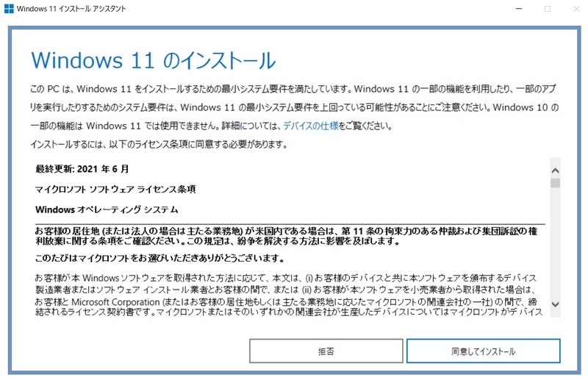Minimize the Windows 11 install assistant window
Viewport: 588px width, 380px height.
(519, 9)
